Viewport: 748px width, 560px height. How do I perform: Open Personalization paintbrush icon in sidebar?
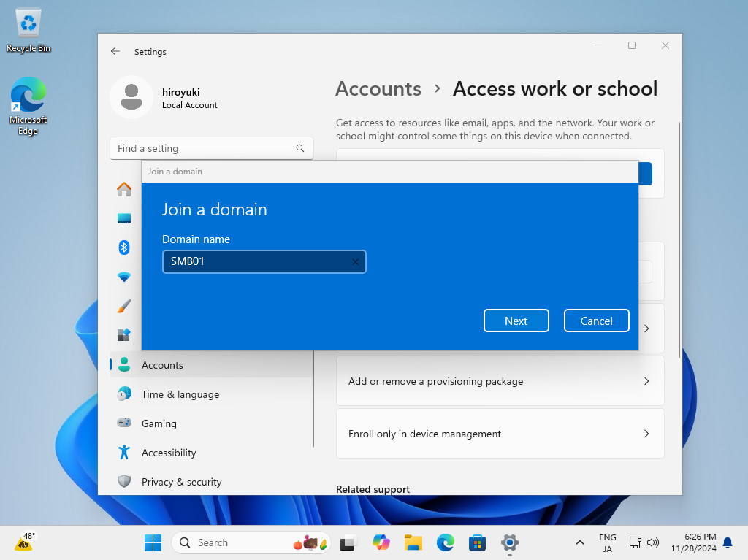click(124, 306)
